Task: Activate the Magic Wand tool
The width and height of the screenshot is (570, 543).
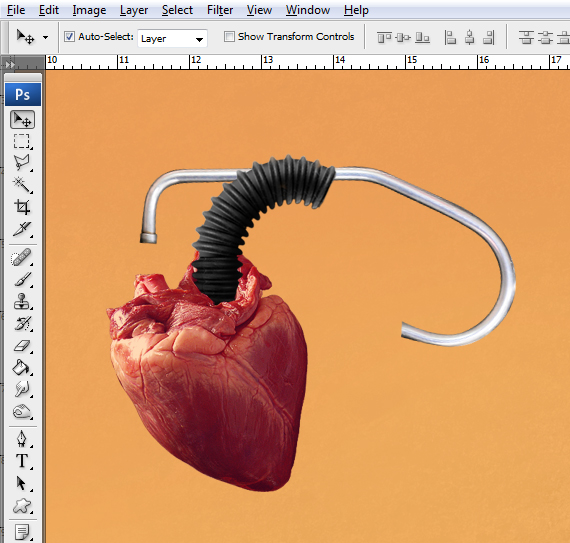Action: click(22, 185)
